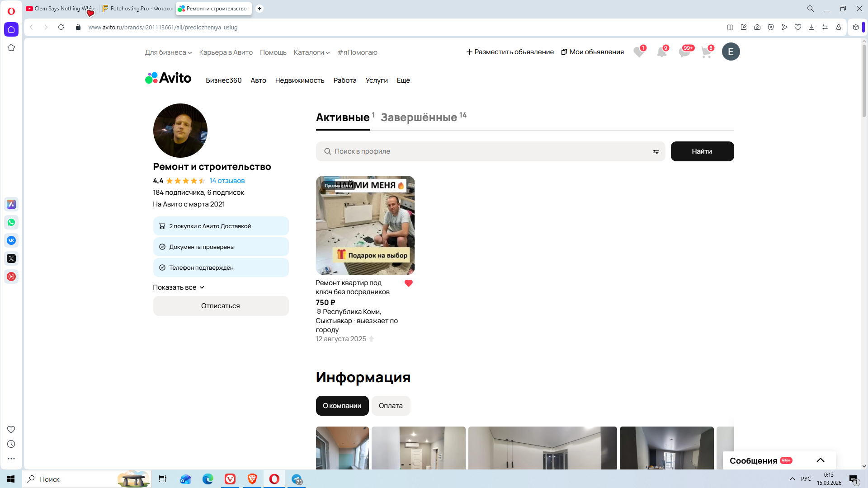The height and width of the screenshot is (488, 868).
Task: Open WhatsApp in Opera sidebar
Action: click(x=11, y=222)
